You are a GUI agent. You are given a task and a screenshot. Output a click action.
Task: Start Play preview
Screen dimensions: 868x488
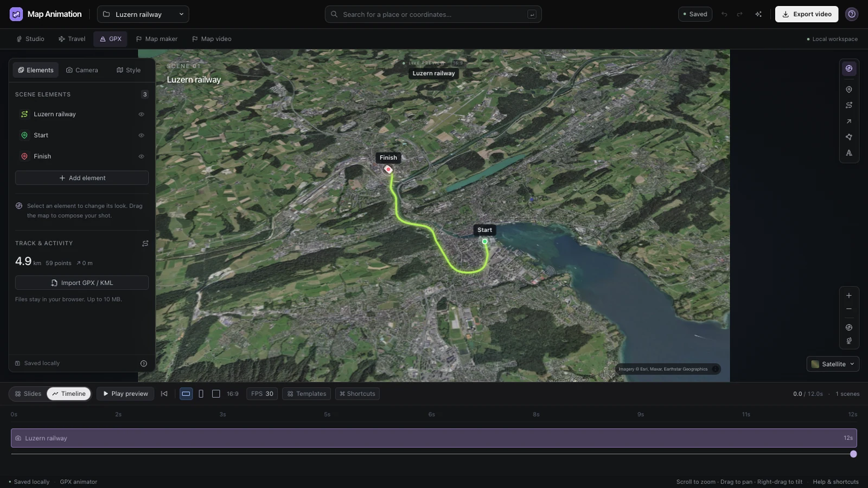click(x=125, y=394)
